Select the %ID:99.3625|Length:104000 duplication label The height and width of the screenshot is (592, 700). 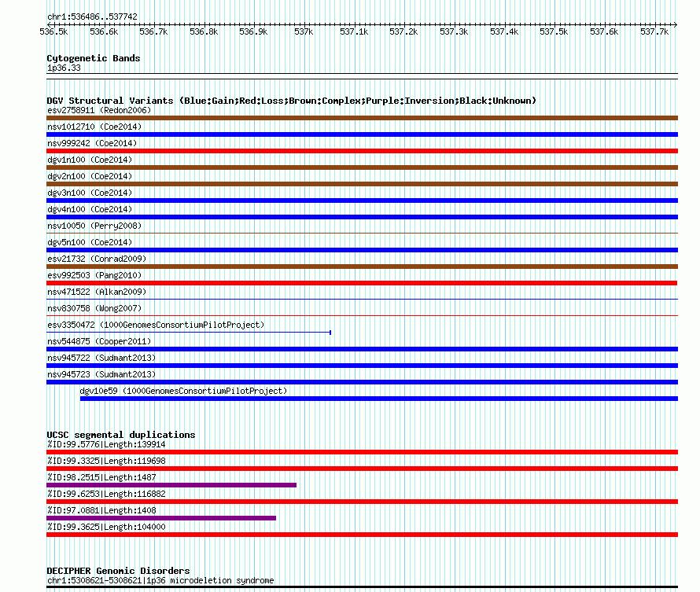[106, 527]
